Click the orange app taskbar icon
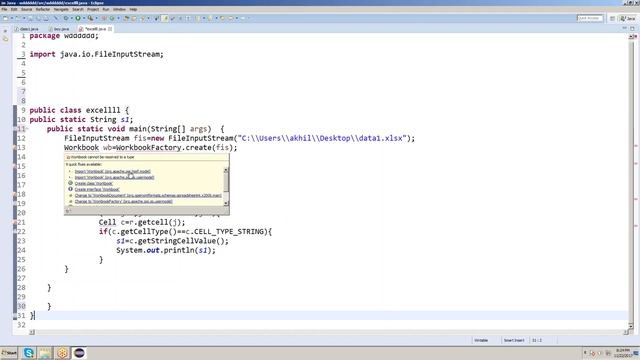640x360 pixels. [x=62, y=353]
